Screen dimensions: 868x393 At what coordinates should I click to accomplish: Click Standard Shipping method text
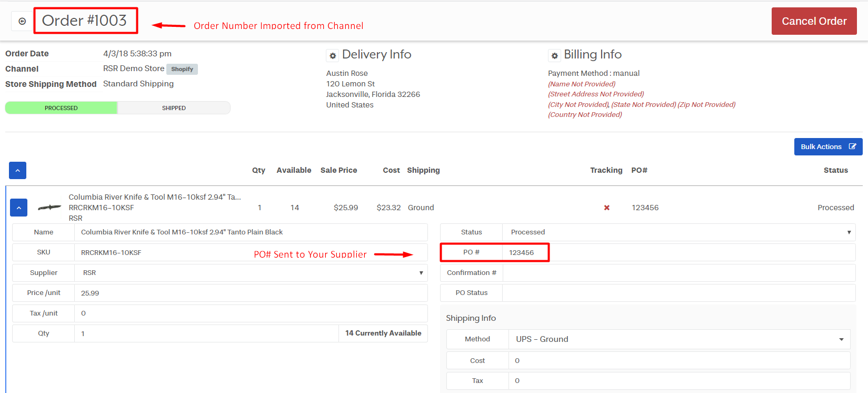[x=138, y=84]
